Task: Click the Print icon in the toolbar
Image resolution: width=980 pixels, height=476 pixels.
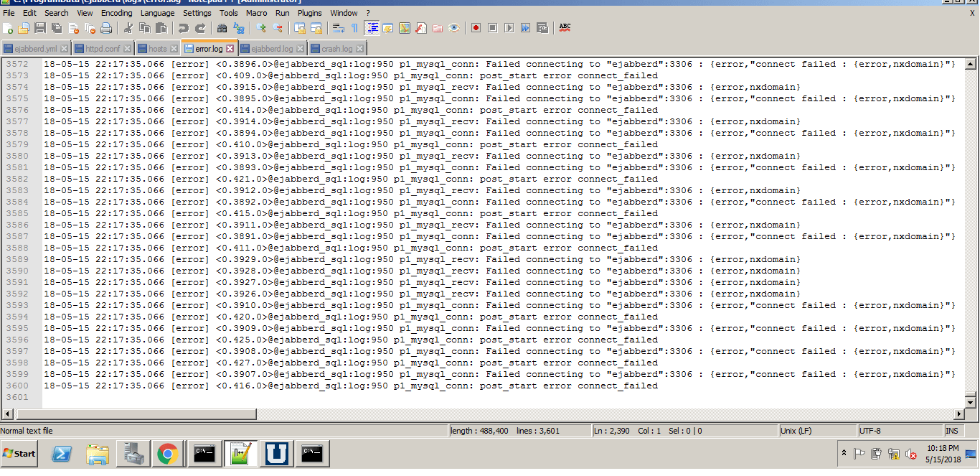Action: [106, 28]
